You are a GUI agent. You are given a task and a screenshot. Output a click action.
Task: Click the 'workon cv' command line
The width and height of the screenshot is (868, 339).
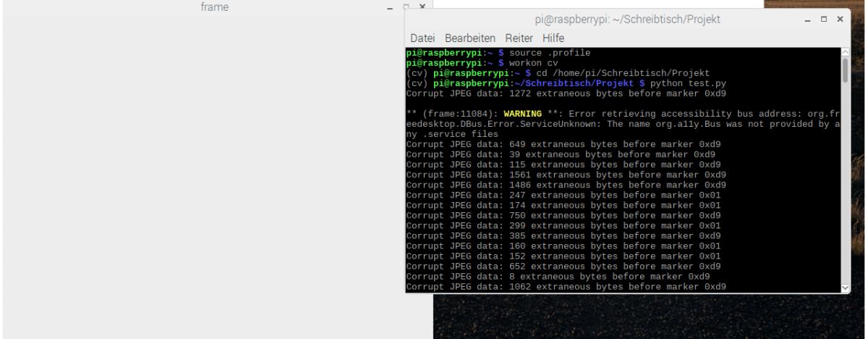[x=482, y=63]
